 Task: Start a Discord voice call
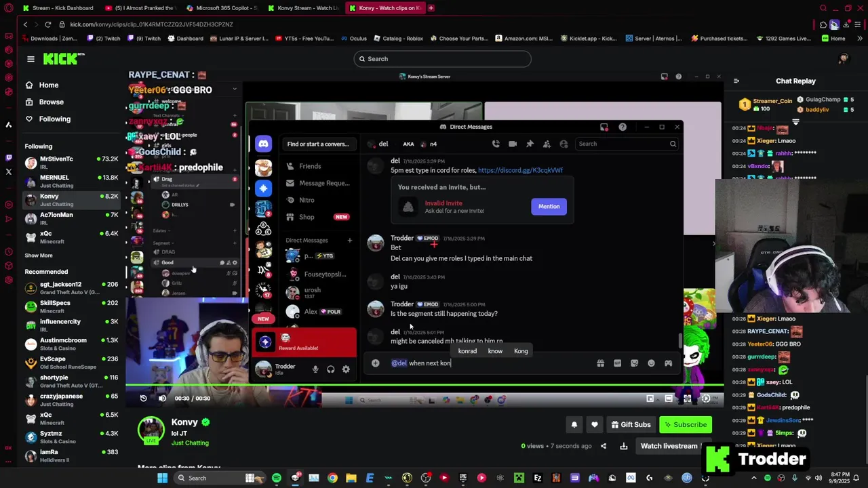[x=496, y=144]
